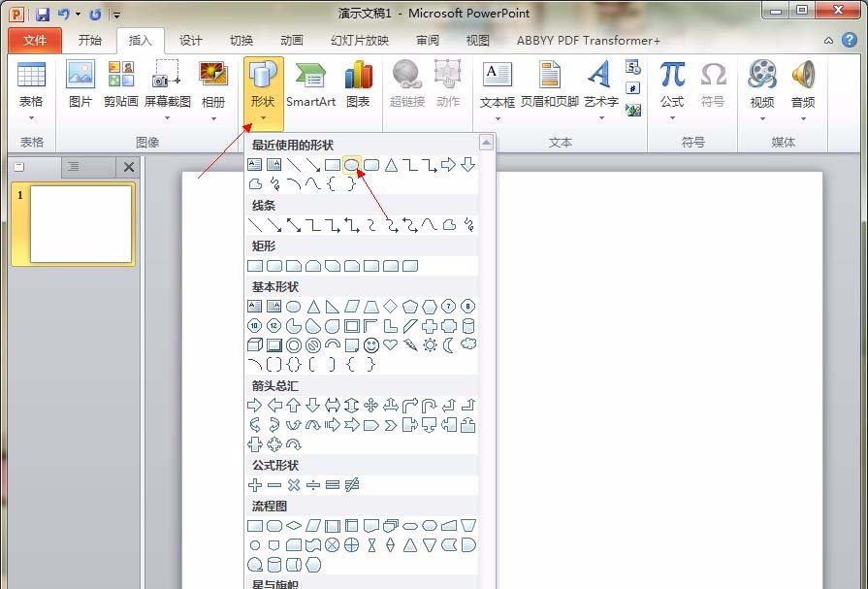Select the smiley face shape
Image resolution: width=868 pixels, height=589 pixels.
point(370,345)
